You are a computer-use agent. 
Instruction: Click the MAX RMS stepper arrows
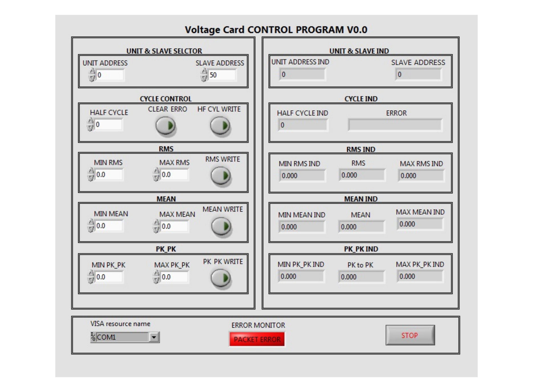pos(156,175)
